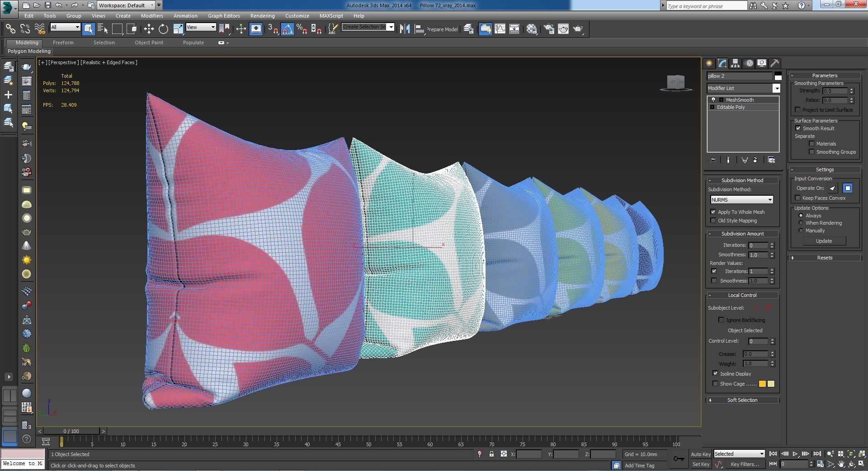Toggle Angle Snap in main toolbar
The image size is (868, 471).
click(x=288, y=29)
